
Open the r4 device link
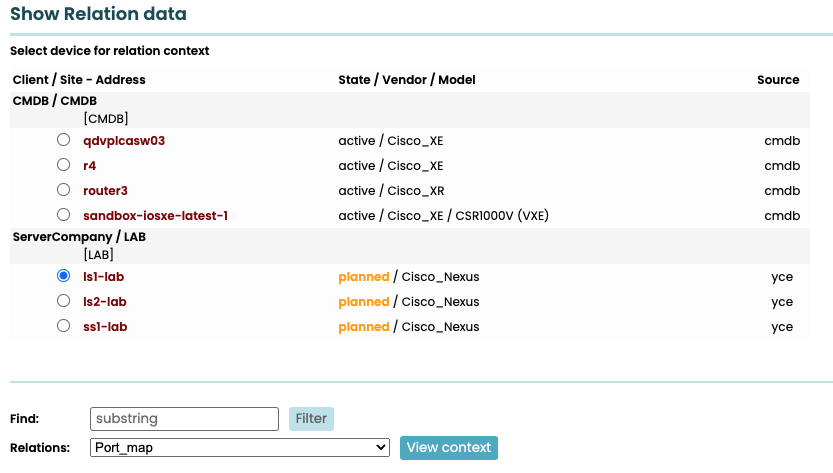click(x=90, y=166)
